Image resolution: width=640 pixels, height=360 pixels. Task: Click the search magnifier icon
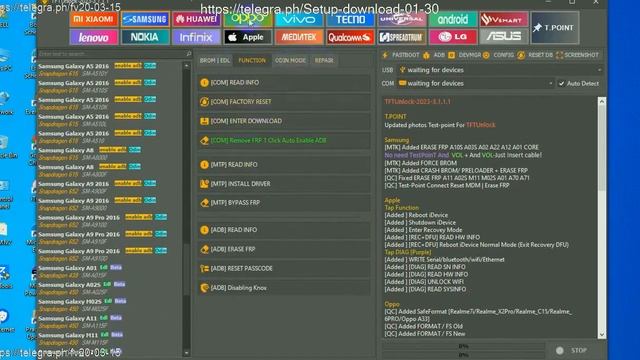tap(189, 53)
